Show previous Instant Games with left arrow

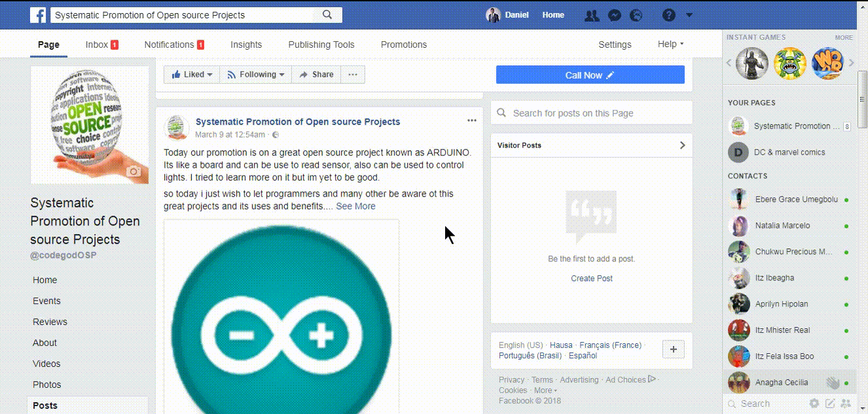pyautogui.click(x=729, y=64)
